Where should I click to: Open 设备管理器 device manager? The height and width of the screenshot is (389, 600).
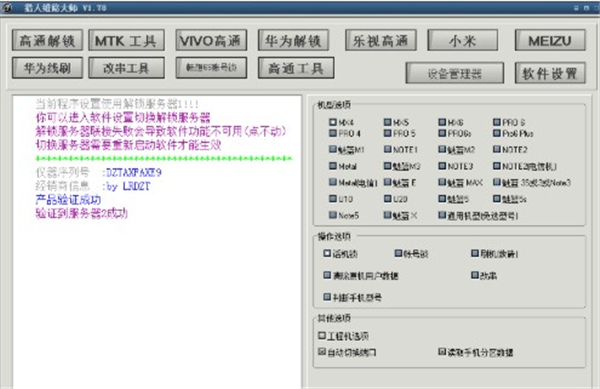click(455, 73)
